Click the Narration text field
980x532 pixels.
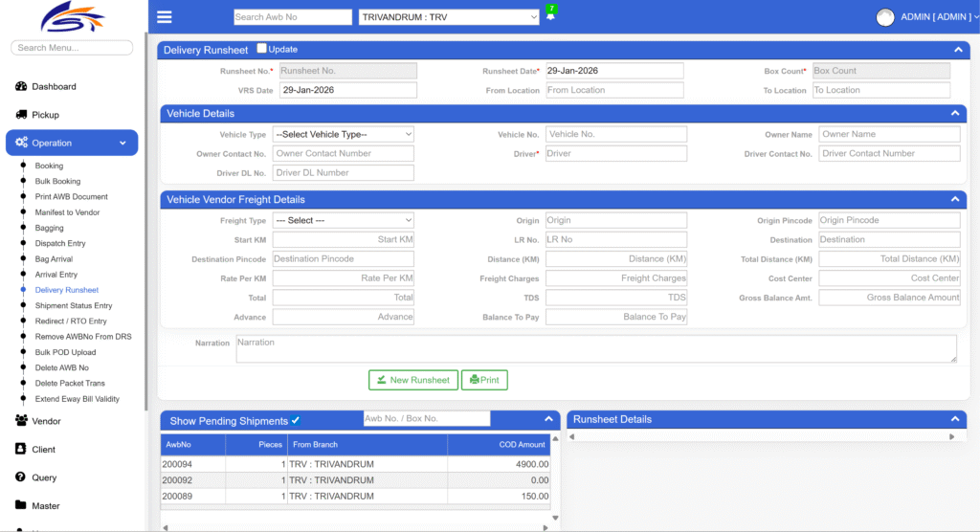(595, 348)
